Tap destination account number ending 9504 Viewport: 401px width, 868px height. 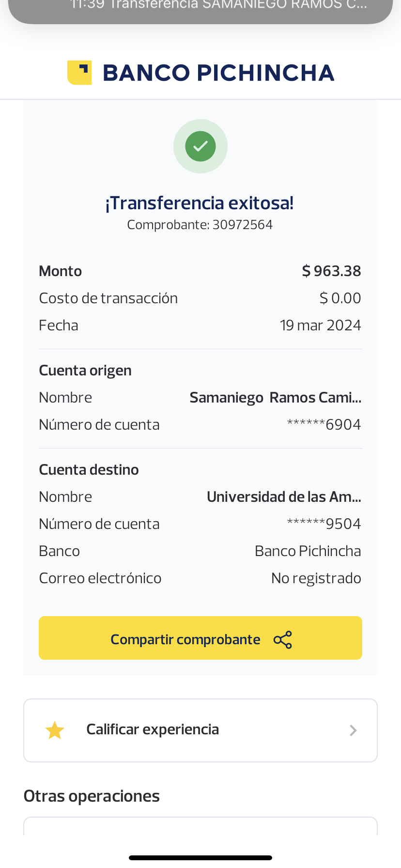(x=324, y=524)
